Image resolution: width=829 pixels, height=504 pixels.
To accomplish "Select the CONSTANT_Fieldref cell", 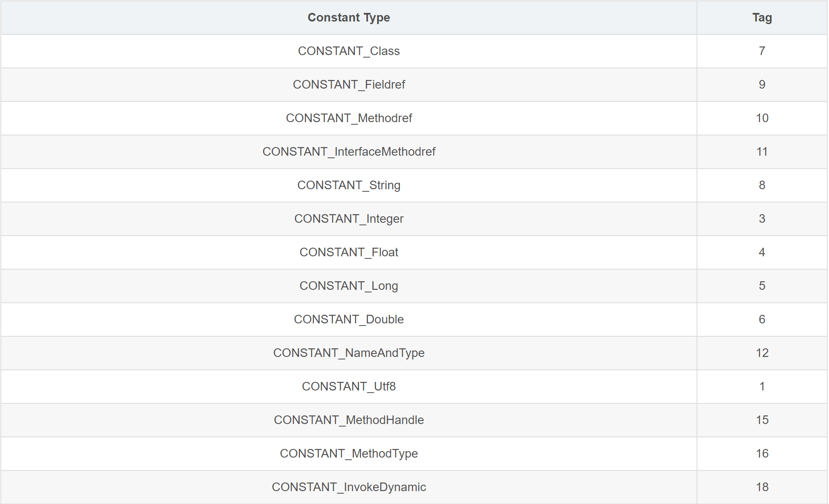I will (x=349, y=85).
